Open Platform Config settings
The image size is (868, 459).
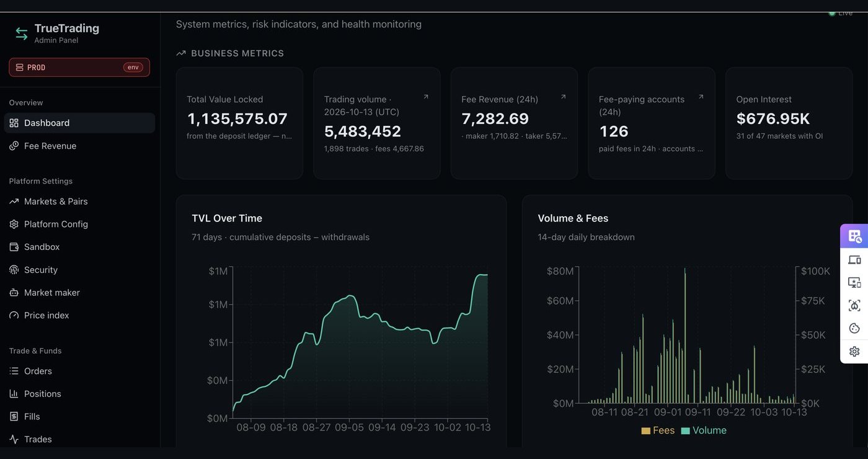click(x=79, y=224)
